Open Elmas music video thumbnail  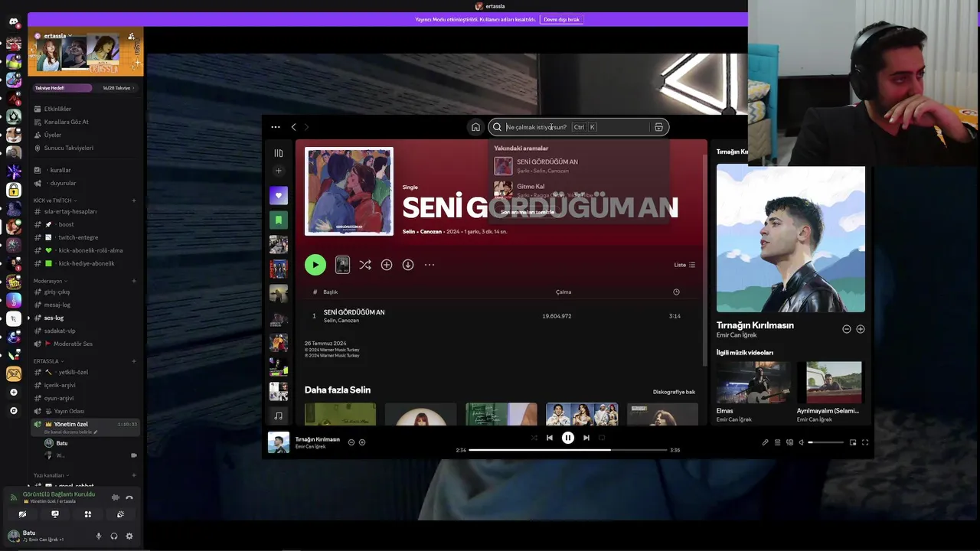coord(752,383)
